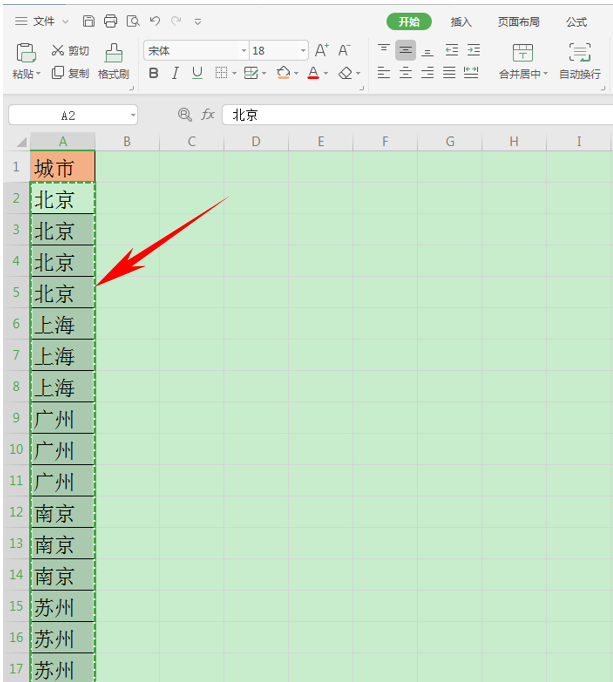Expand the fill color dropdown arrow

point(296,73)
